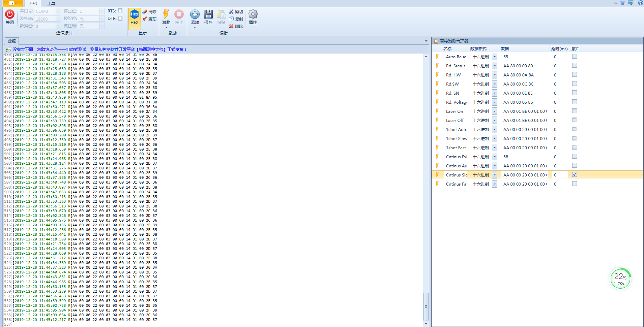Open the 波特率 19200 dropdown
The image size is (644, 327).
[58, 19]
